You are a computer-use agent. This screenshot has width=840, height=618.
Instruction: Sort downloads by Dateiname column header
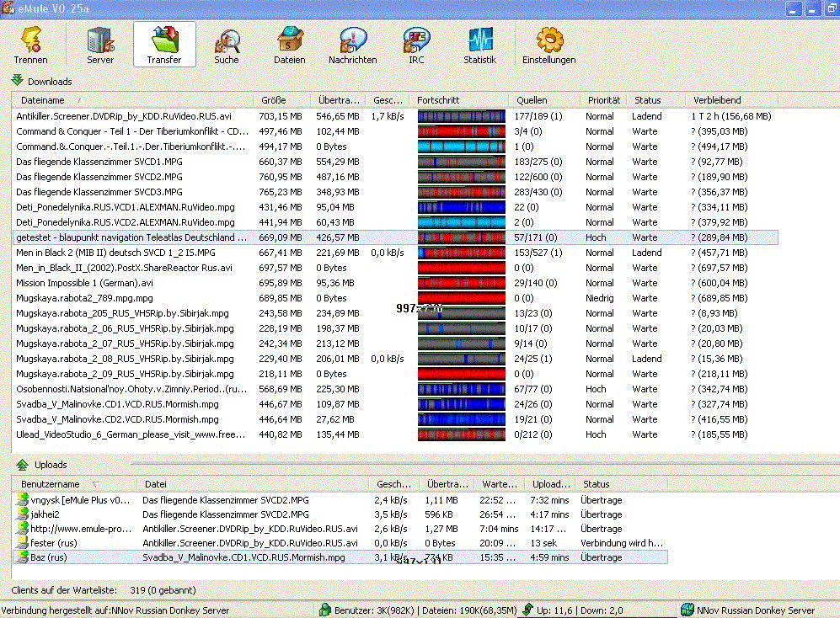[131, 100]
